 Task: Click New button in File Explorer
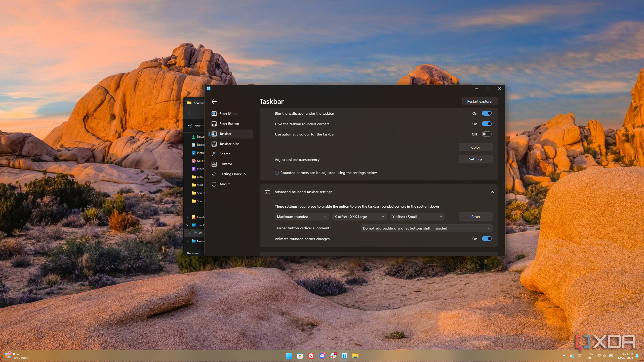[x=196, y=126]
